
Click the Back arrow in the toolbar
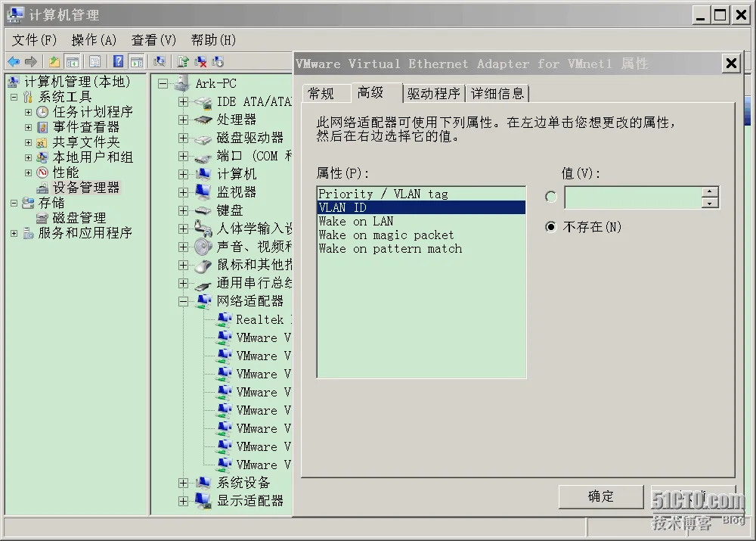tap(14, 62)
